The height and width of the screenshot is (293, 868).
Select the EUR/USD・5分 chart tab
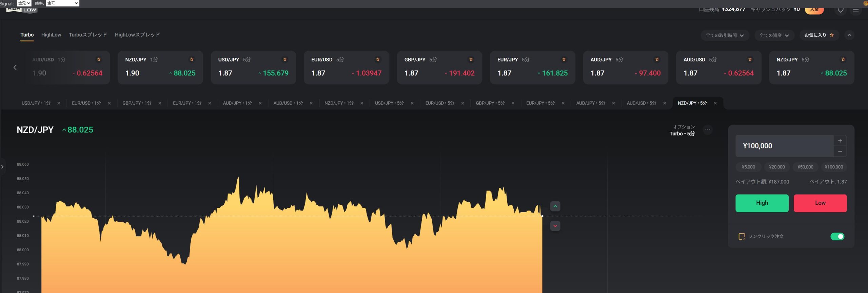tap(439, 103)
